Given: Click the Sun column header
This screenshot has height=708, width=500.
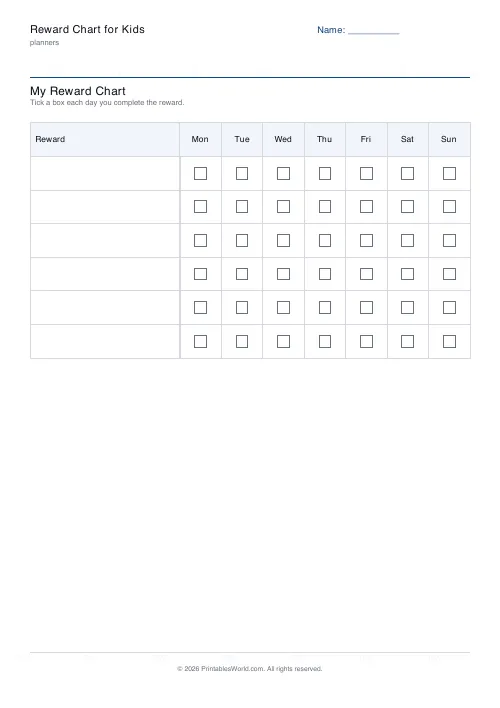Looking at the screenshot, I should [x=449, y=140].
